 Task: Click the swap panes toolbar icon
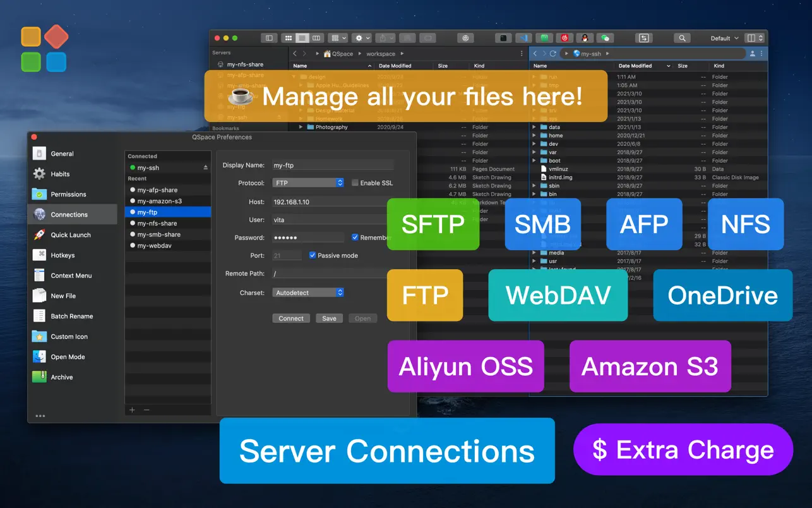(643, 38)
